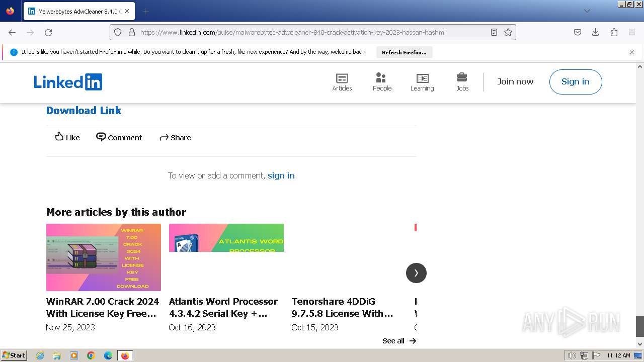Click the Oct 16, 2023 date text
This screenshot has width=644, height=362.
click(192, 327)
